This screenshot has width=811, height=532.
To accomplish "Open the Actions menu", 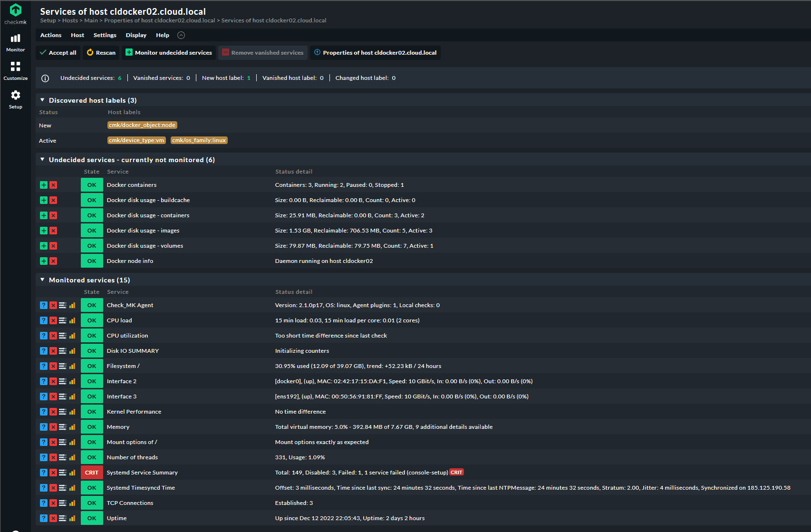I will (x=51, y=35).
